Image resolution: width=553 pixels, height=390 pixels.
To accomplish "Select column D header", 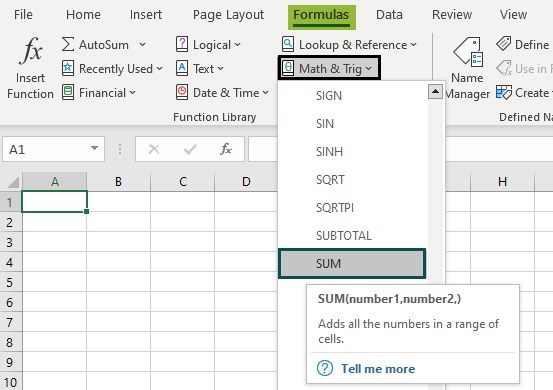I will coord(246,182).
